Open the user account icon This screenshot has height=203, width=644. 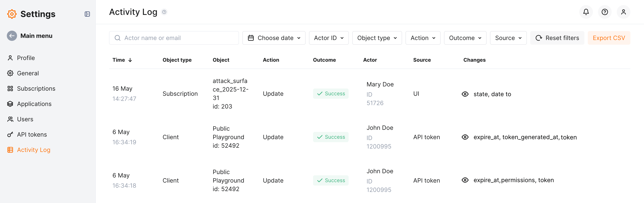(623, 12)
